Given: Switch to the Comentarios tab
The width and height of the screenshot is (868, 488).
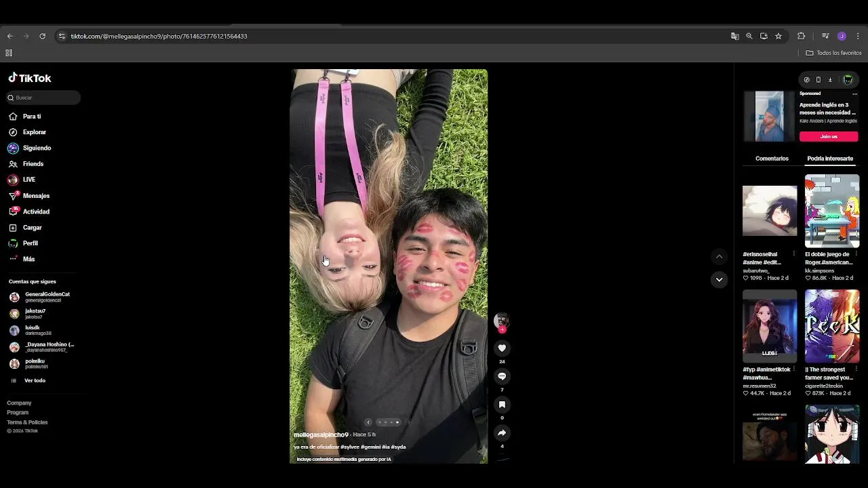Looking at the screenshot, I should point(772,159).
